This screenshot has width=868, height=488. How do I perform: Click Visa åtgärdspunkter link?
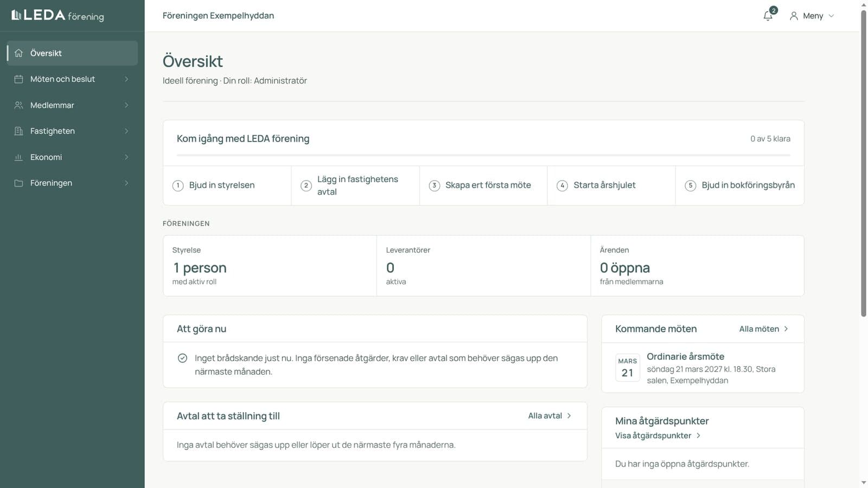(x=658, y=435)
